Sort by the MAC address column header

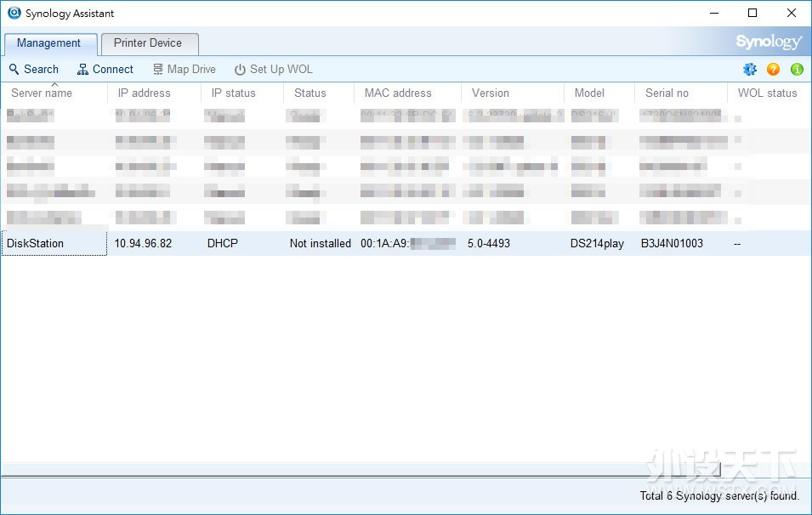point(407,93)
